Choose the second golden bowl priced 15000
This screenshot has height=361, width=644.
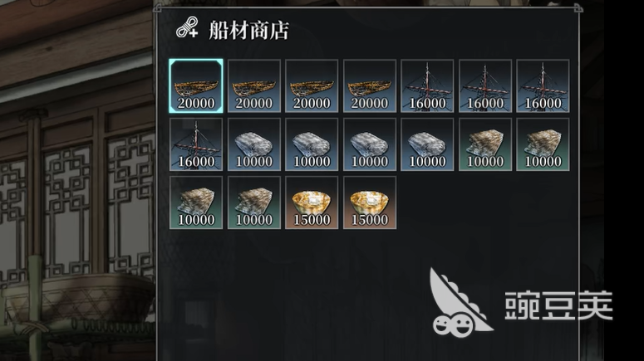pyautogui.click(x=370, y=202)
